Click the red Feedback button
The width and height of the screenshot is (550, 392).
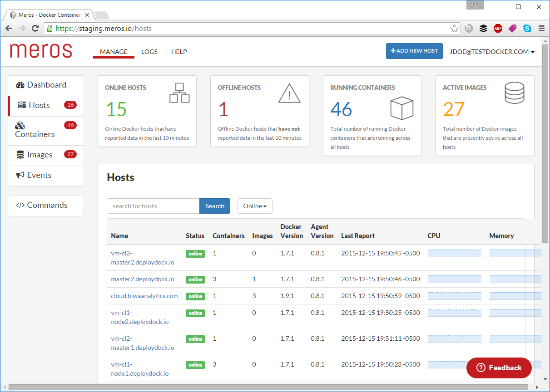pyautogui.click(x=499, y=368)
